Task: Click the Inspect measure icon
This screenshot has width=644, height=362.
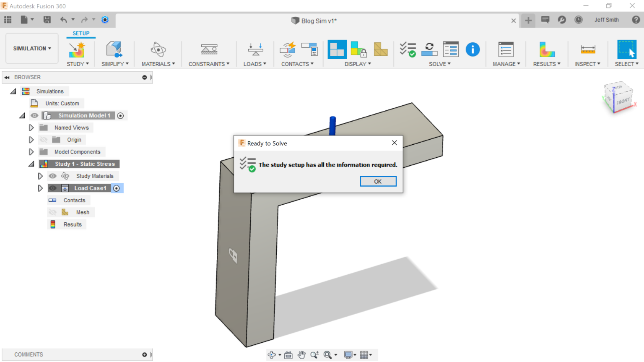Action: [x=587, y=50]
